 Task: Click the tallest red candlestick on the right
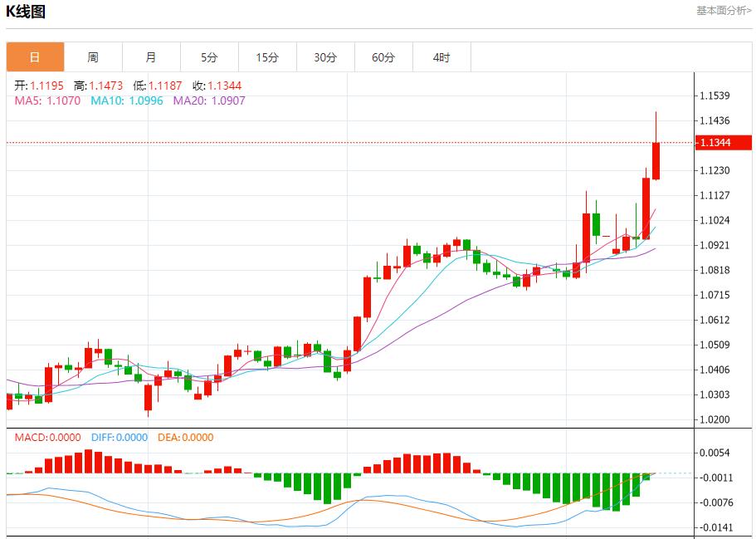click(x=655, y=162)
